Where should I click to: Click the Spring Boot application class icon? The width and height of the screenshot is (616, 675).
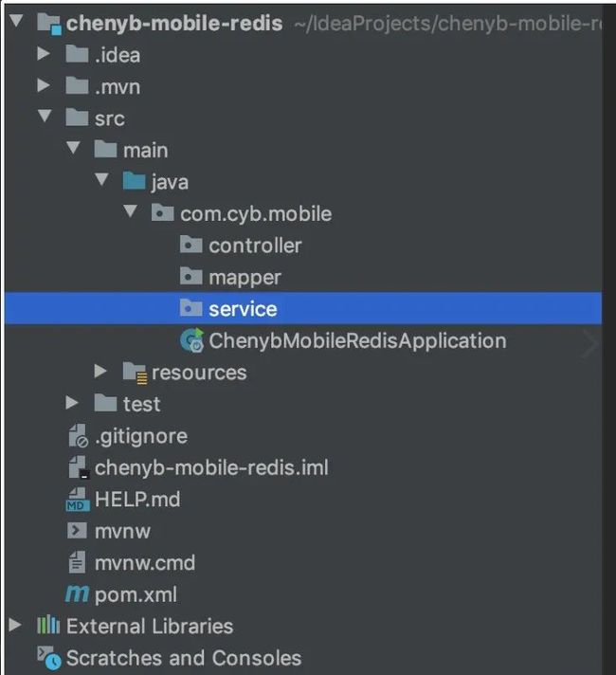click(x=191, y=340)
